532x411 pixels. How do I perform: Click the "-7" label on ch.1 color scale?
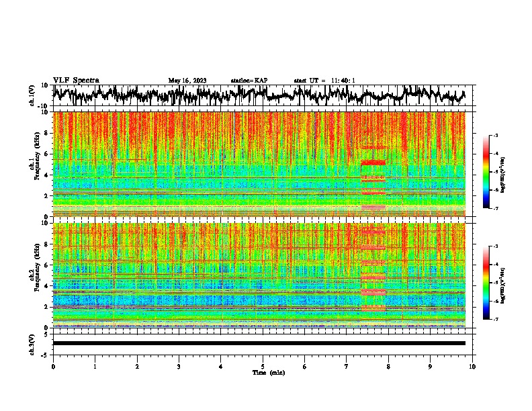pos(496,208)
